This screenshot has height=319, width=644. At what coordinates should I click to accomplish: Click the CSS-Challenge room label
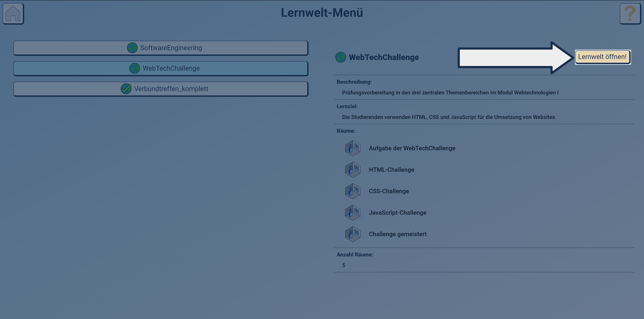coord(389,191)
